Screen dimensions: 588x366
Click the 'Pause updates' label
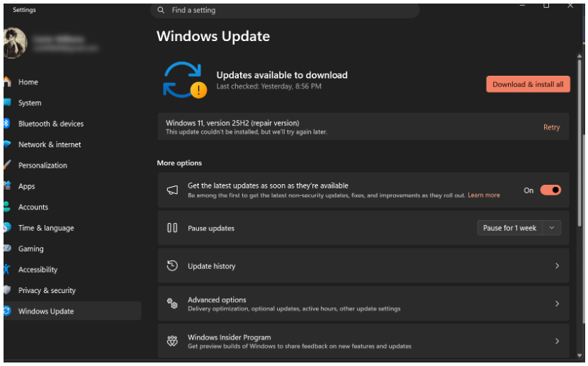pos(210,228)
